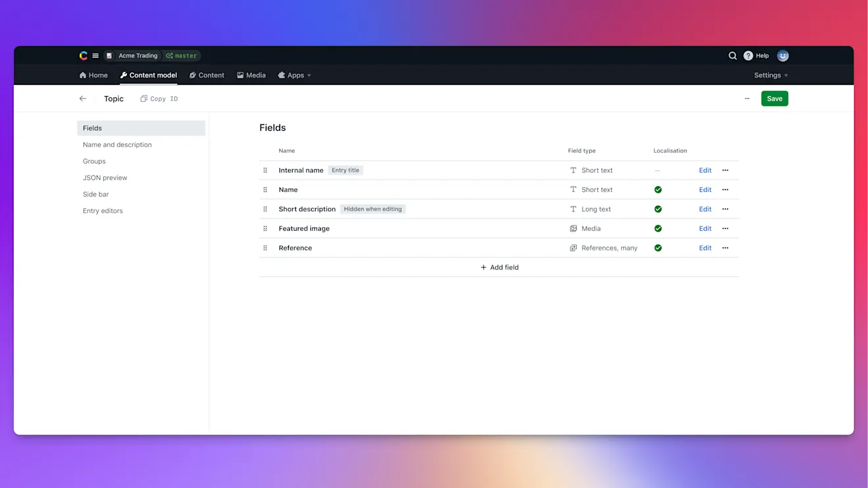Click the Media field type icon
Image resolution: width=868 pixels, height=488 pixels.
coord(573,228)
